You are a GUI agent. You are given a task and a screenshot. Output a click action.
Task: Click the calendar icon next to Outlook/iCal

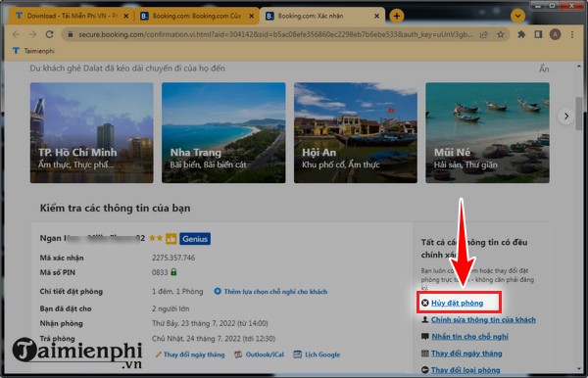tap(238, 354)
